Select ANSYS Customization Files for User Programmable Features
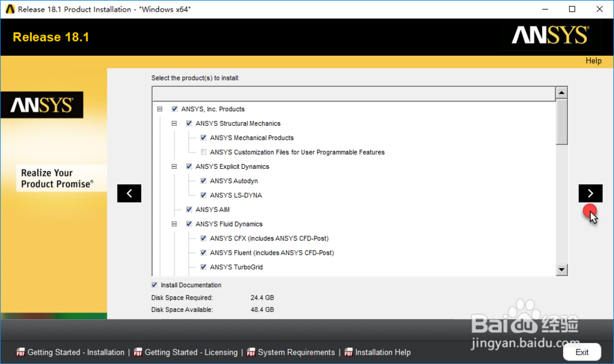The image size is (614, 364). click(x=297, y=152)
